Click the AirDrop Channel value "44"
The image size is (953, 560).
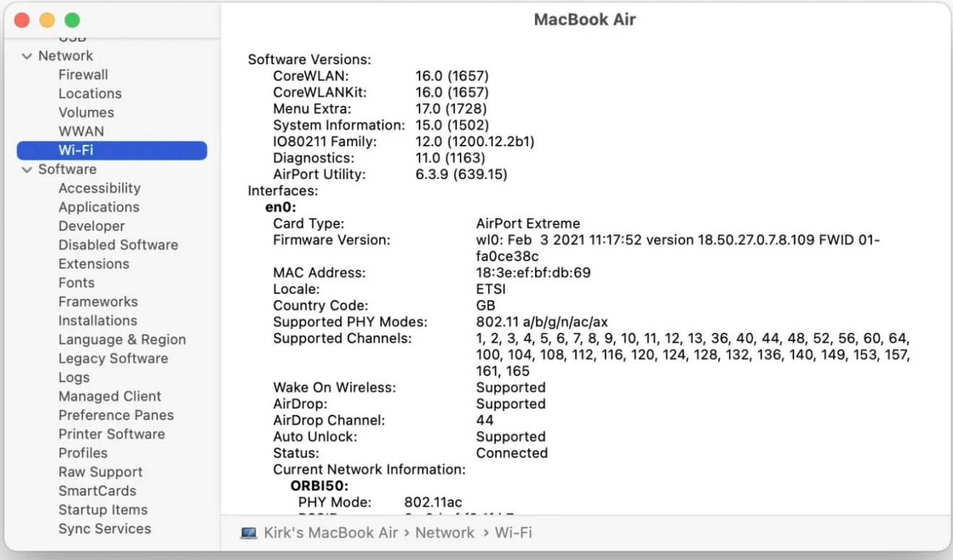tap(485, 420)
